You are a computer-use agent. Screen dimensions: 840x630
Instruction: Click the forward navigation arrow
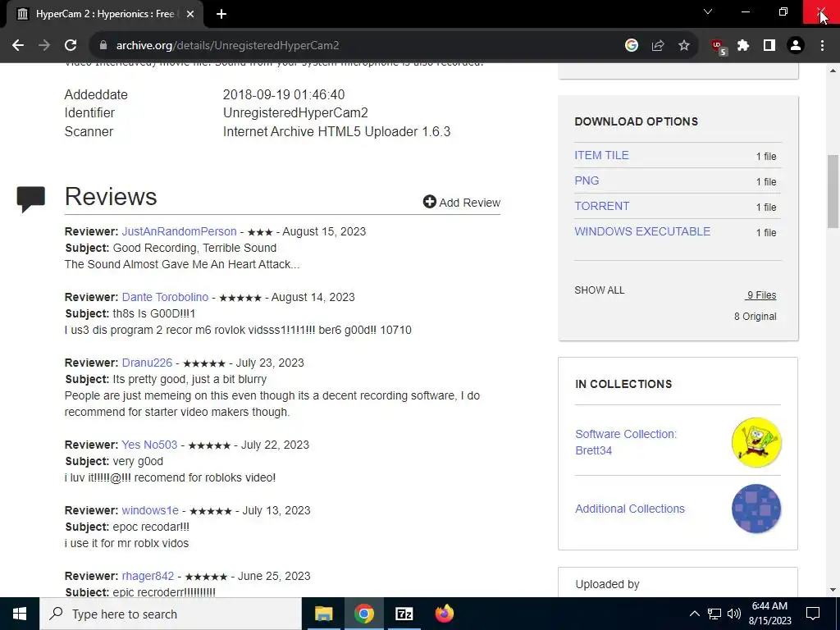coord(44,46)
